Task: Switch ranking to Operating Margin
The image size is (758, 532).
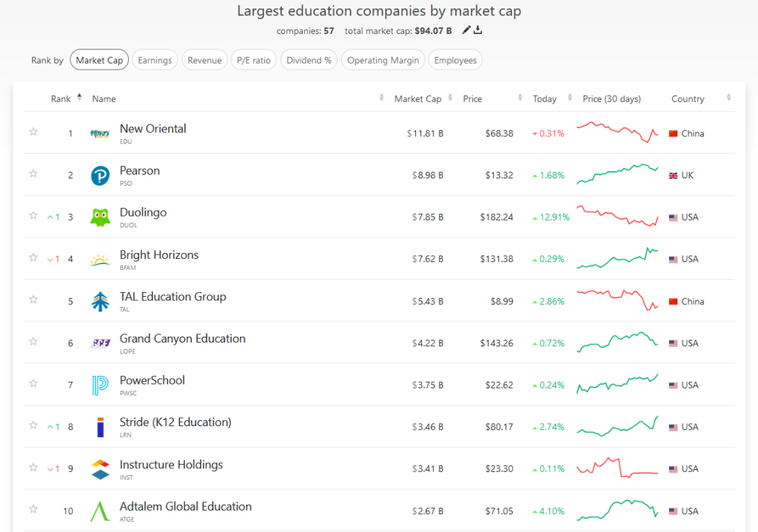Action: point(383,60)
